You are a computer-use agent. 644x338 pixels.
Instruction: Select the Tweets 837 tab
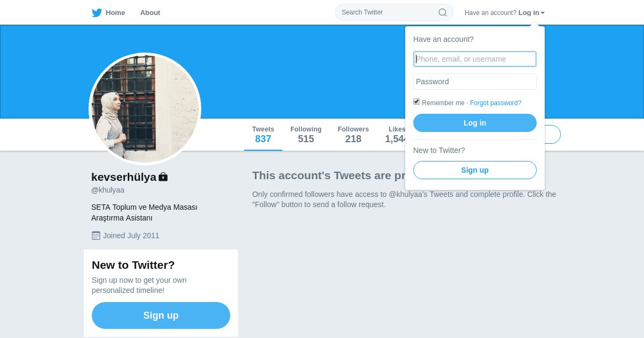point(263,135)
